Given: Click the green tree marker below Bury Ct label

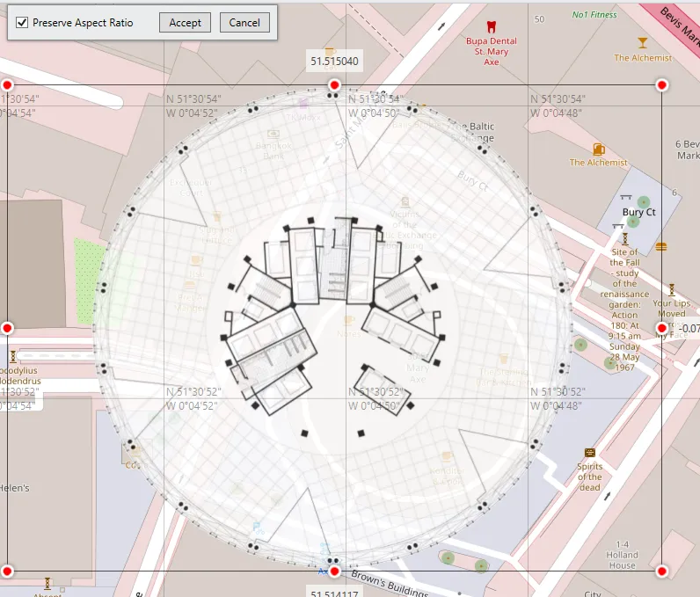Looking at the screenshot, I should coord(633,222).
